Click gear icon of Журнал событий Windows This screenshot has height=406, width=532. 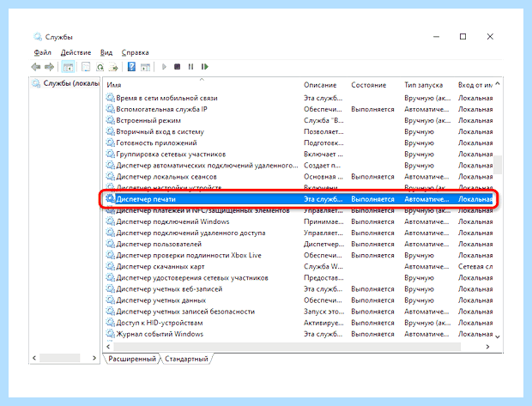(x=111, y=333)
